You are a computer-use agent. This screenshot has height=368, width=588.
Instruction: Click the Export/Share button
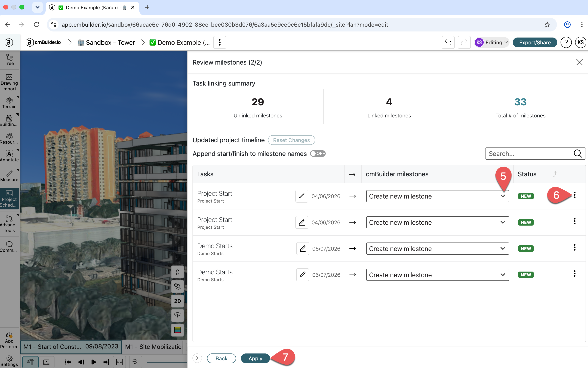(x=535, y=42)
